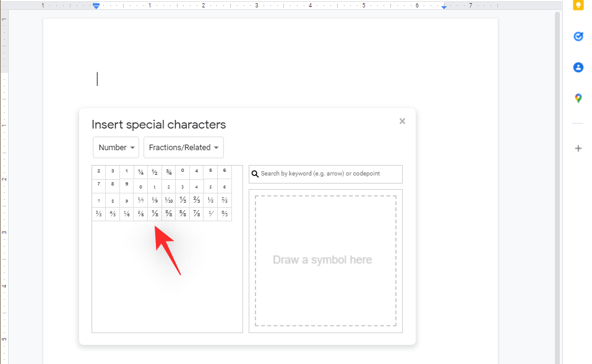
Task: Insert the one-half fraction symbol
Action: coord(155,172)
